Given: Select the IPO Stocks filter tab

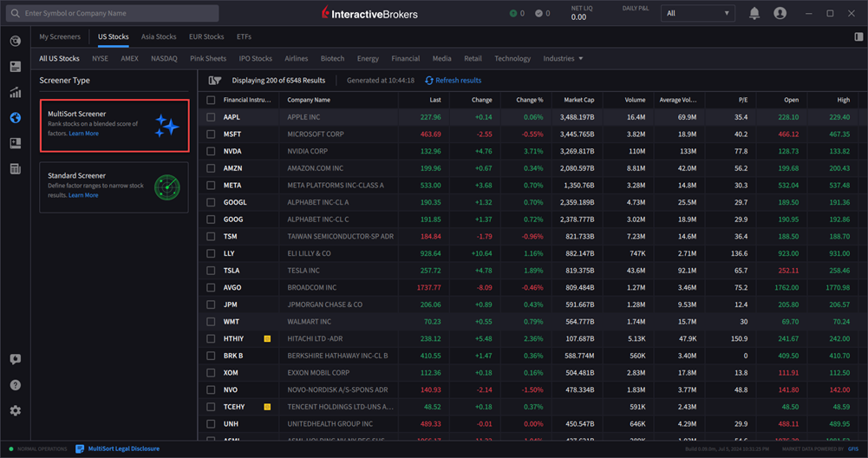Looking at the screenshot, I should tap(255, 58).
